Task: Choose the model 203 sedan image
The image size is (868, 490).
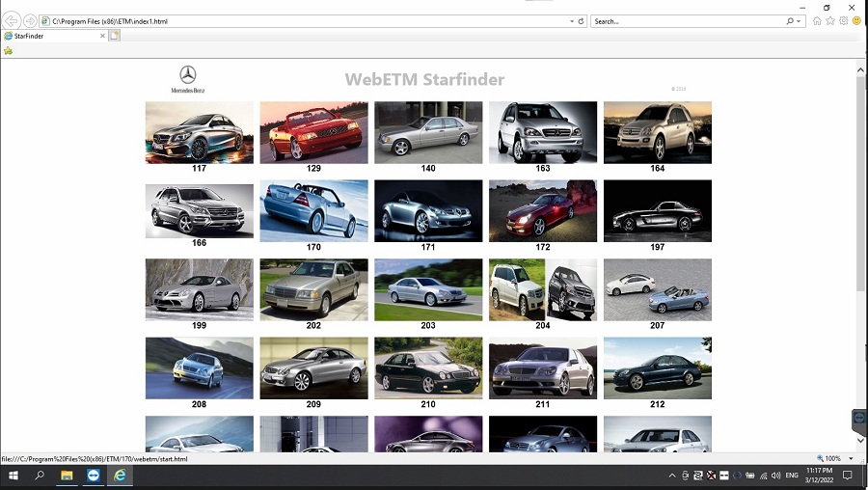Action: pyautogui.click(x=428, y=289)
